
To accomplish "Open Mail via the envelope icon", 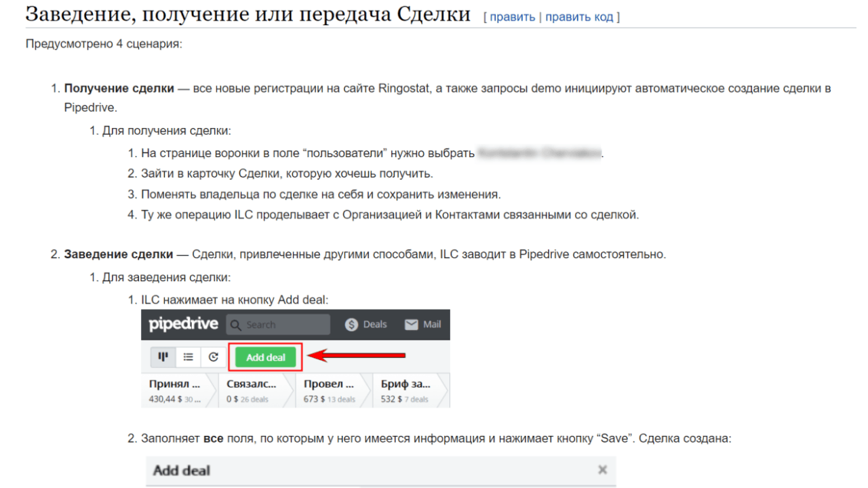I will [411, 325].
